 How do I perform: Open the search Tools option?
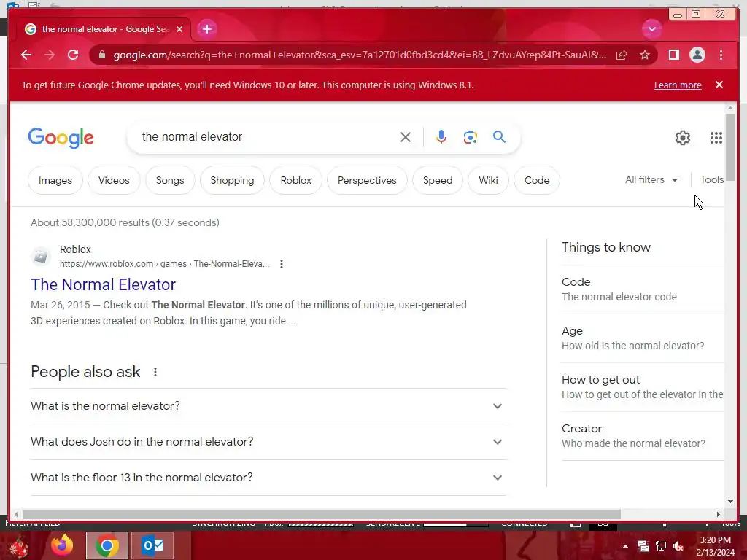click(x=712, y=179)
